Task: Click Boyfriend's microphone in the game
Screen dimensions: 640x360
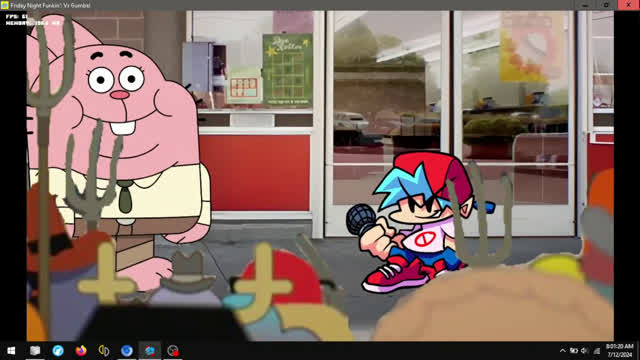Action: pyautogui.click(x=360, y=219)
